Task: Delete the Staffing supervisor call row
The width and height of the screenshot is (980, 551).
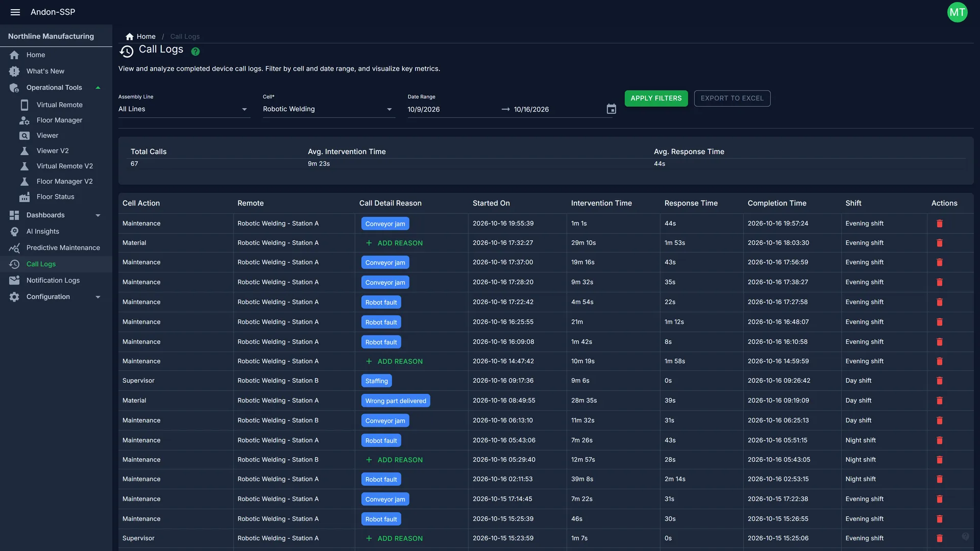Action: 939,381
